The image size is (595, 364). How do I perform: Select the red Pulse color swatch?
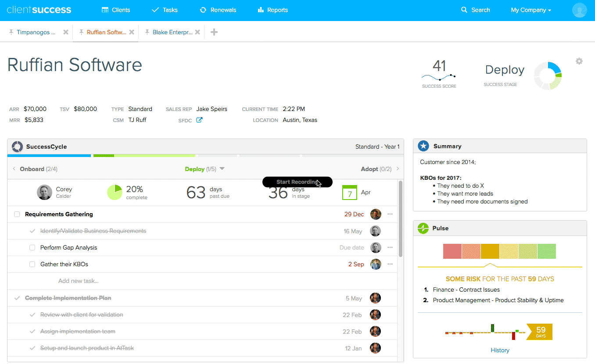coord(452,251)
